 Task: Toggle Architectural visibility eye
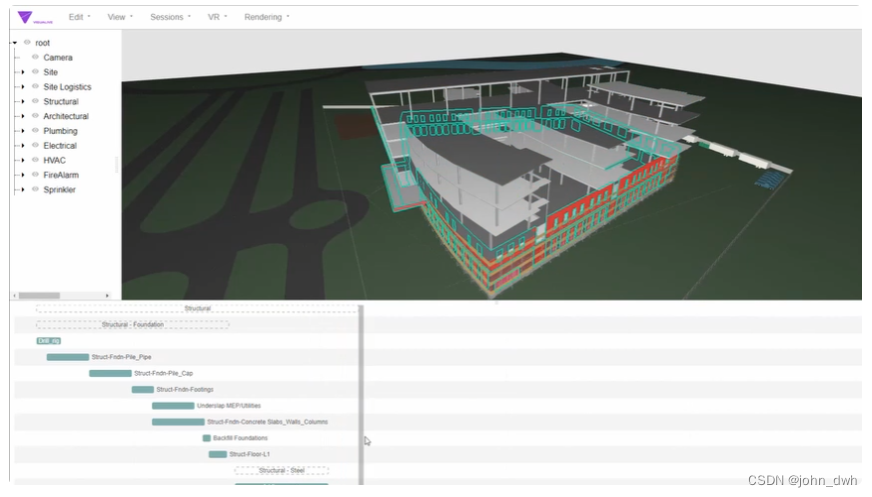click(35, 116)
